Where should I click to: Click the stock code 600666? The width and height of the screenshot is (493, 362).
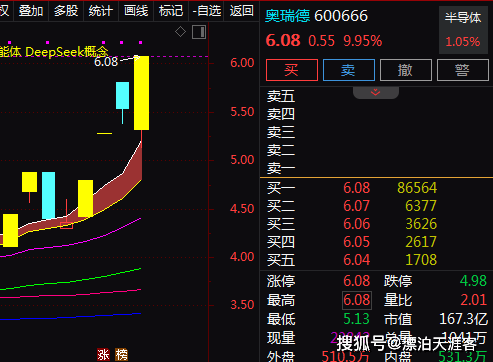click(x=341, y=16)
